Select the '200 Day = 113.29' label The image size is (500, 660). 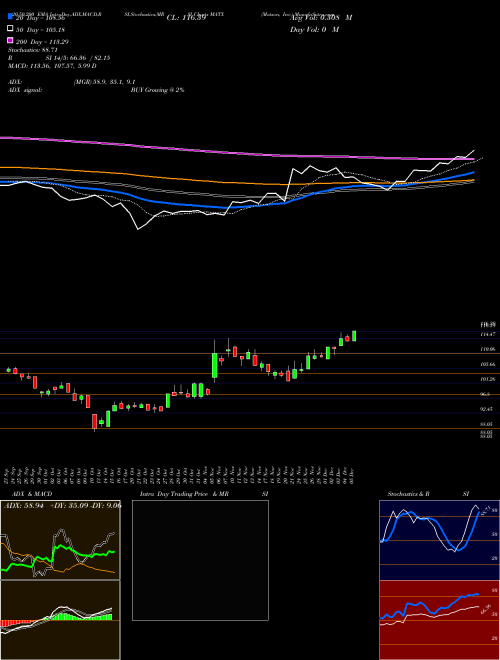tap(43, 42)
